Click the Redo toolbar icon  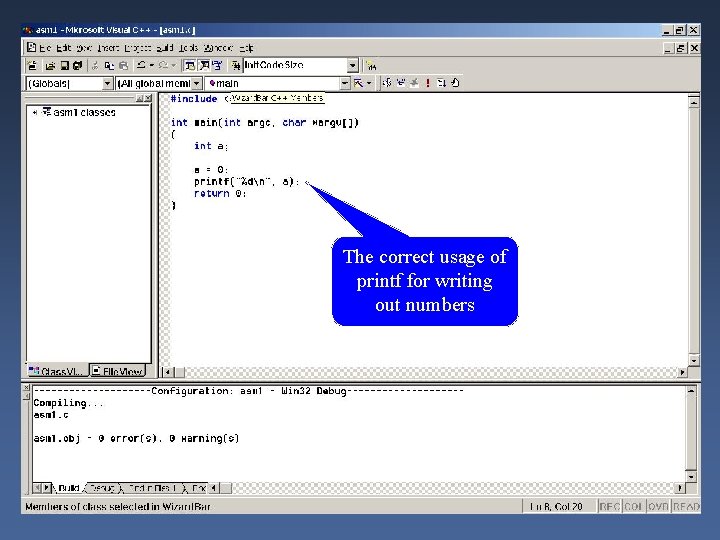(x=163, y=66)
